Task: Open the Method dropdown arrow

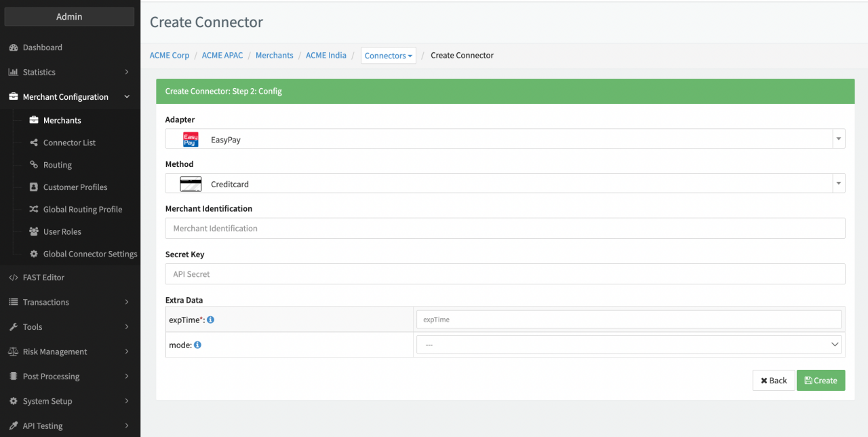Action: [839, 183]
